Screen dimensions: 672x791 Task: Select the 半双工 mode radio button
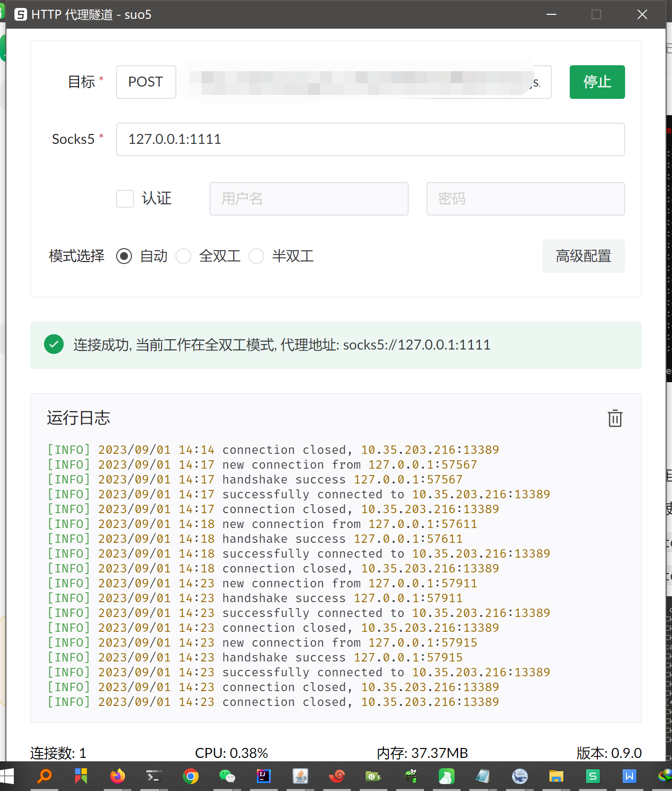point(256,256)
